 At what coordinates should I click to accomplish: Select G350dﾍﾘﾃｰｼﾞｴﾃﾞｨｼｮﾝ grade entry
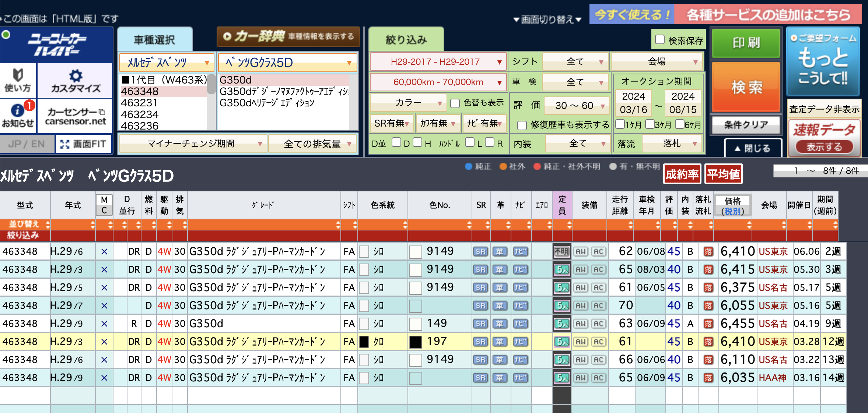click(x=267, y=103)
